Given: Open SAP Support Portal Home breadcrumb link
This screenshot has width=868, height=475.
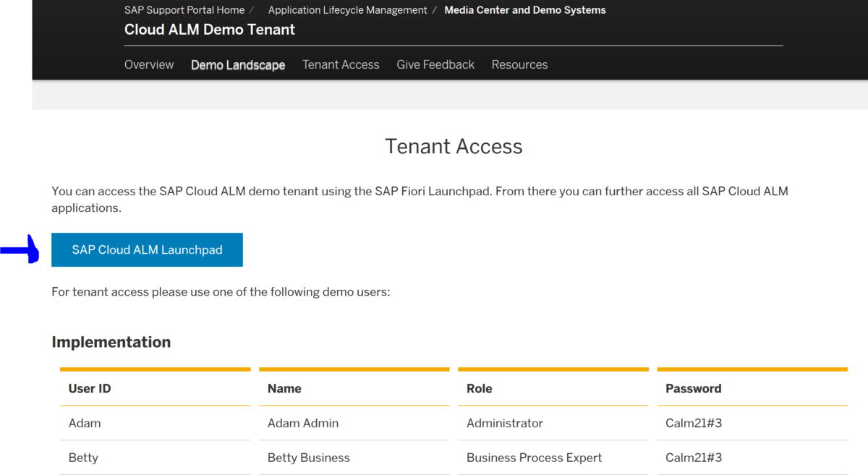Looking at the screenshot, I should 184,9.
